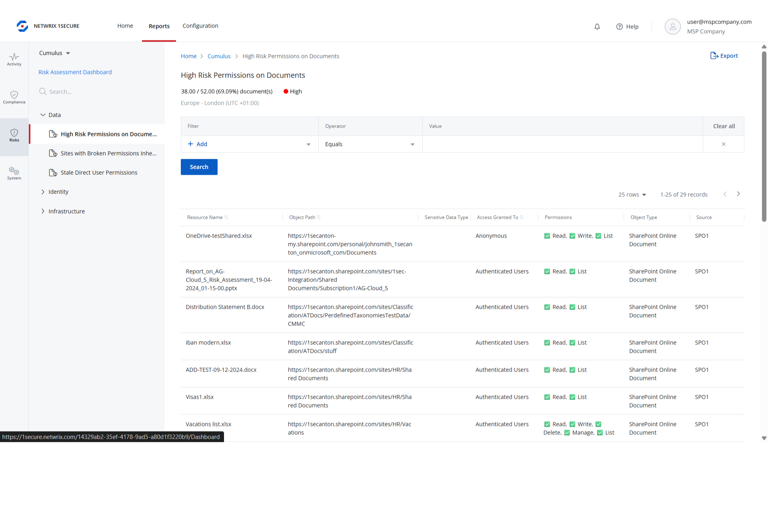Go to next page of records
768x532 pixels.
point(738,194)
